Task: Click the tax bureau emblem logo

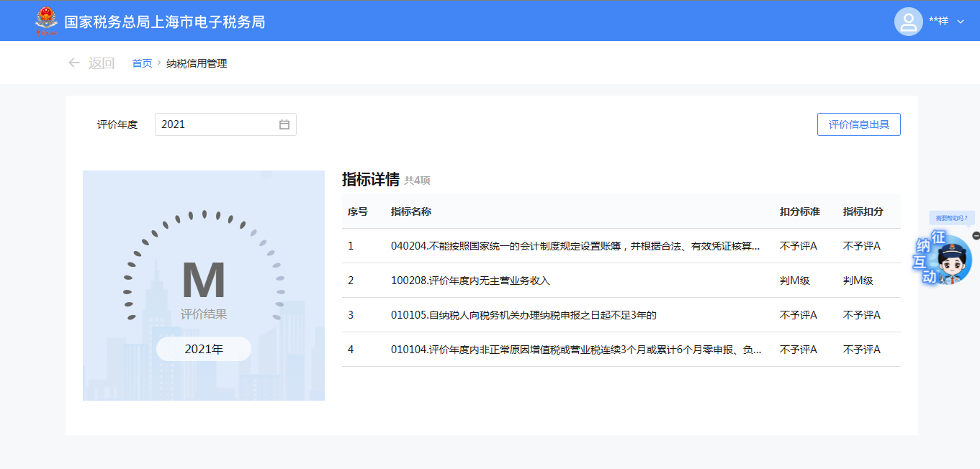Action: coord(46,22)
